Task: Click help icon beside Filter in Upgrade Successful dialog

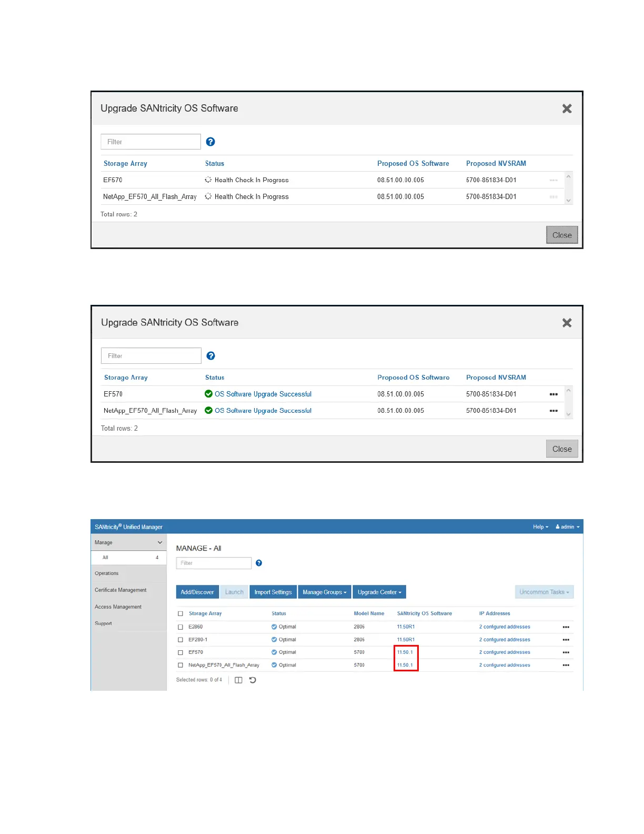Action: (x=211, y=356)
